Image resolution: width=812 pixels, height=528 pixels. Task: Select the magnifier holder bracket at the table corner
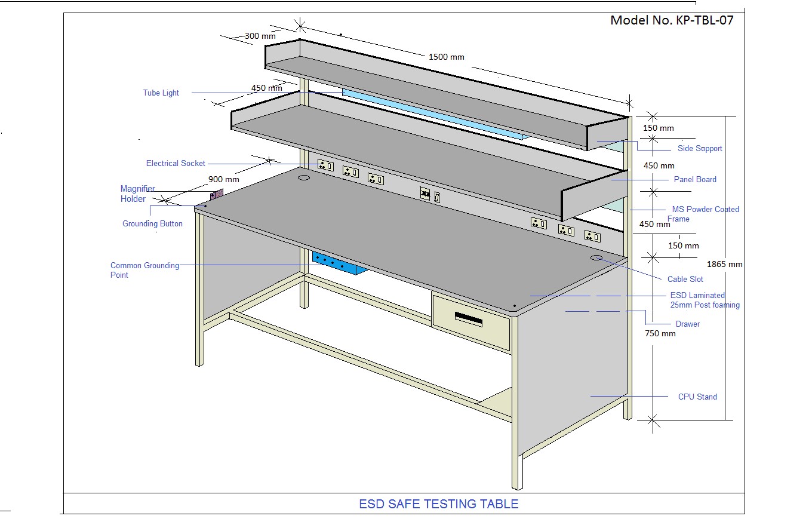click(x=218, y=194)
